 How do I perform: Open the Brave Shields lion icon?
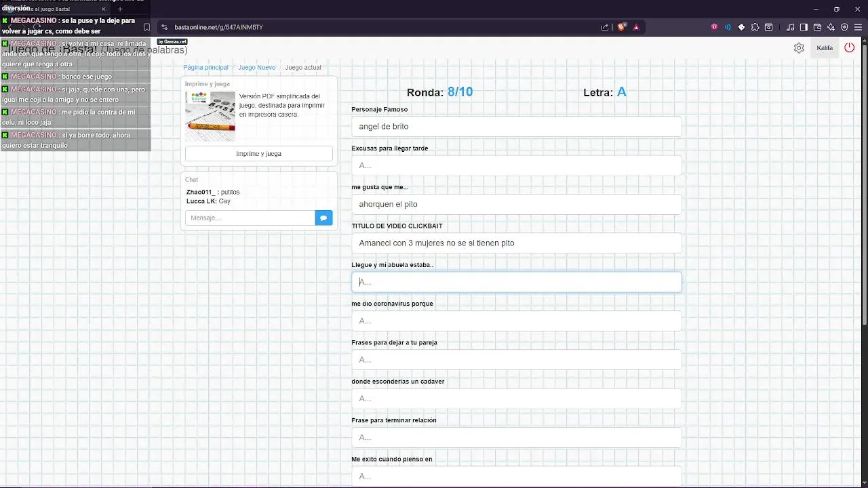tap(621, 27)
